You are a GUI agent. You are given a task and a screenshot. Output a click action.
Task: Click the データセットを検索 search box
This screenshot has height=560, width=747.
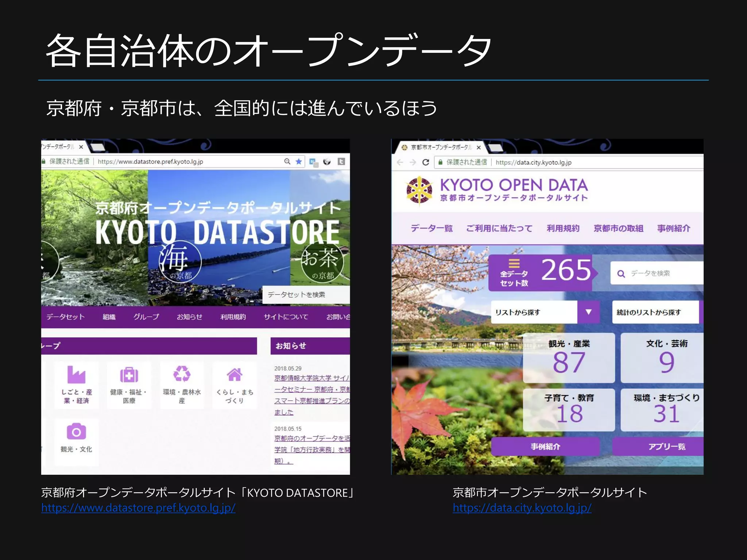pyautogui.click(x=306, y=295)
